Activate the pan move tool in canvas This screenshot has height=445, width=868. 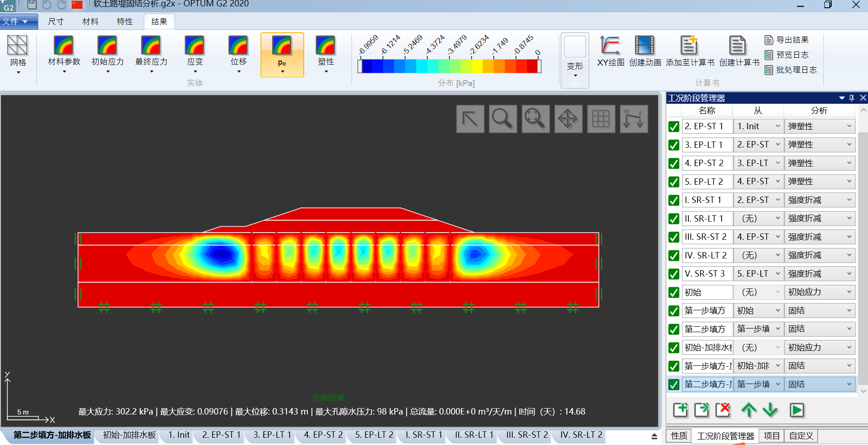[568, 119]
